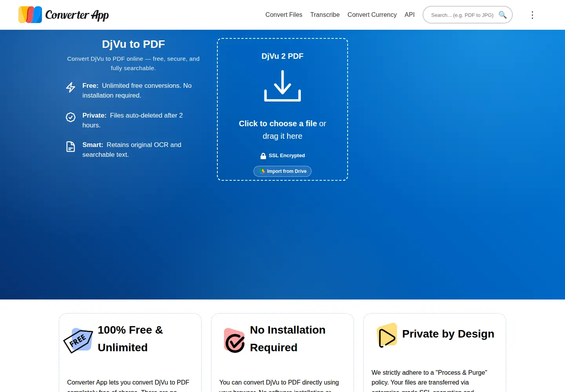Open the Transcribe menu item
The width and height of the screenshot is (565, 392).
(x=325, y=15)
